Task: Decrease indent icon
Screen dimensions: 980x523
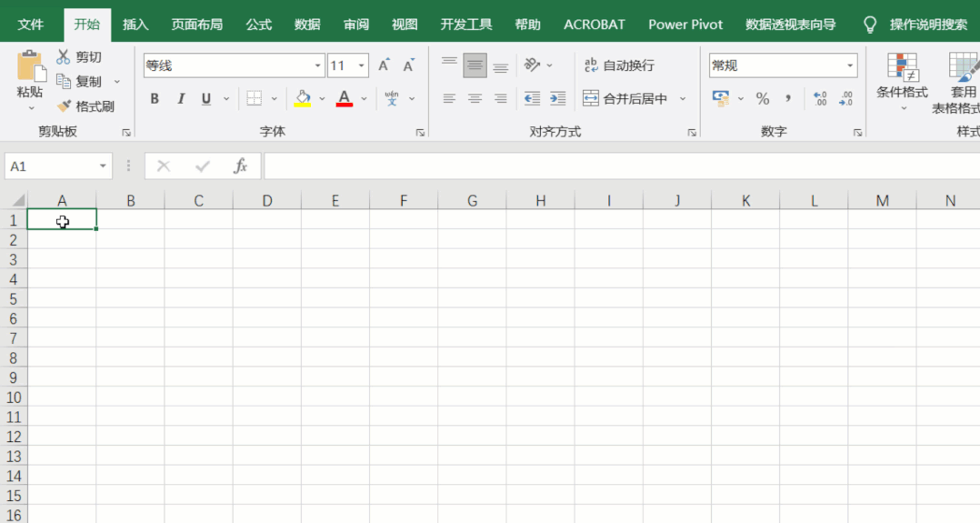Action: tap(532, 99)
